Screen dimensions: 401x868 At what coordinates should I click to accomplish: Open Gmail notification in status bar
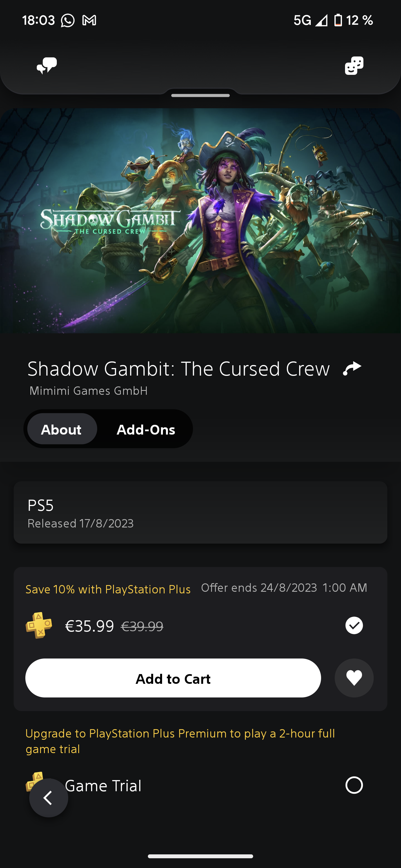(x=89, y=21)
